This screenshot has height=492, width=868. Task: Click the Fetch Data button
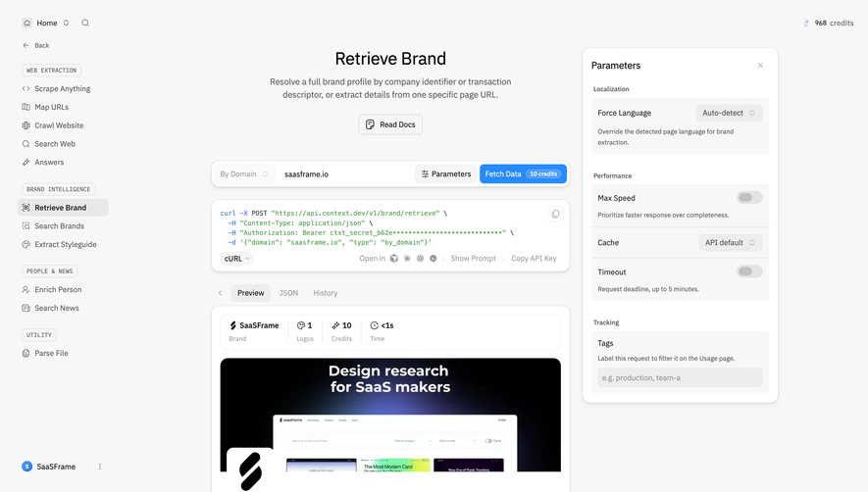[x=523, y=173]
